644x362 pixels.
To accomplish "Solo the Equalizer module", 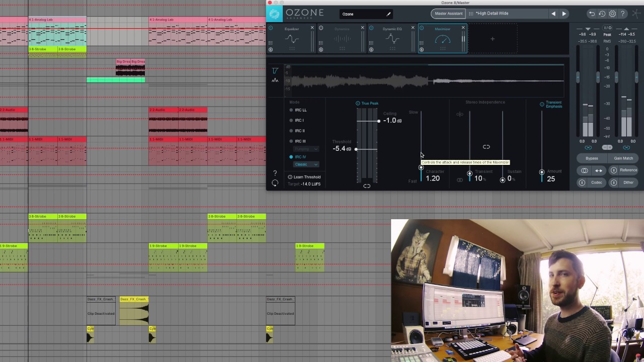I will click(271, 49).
